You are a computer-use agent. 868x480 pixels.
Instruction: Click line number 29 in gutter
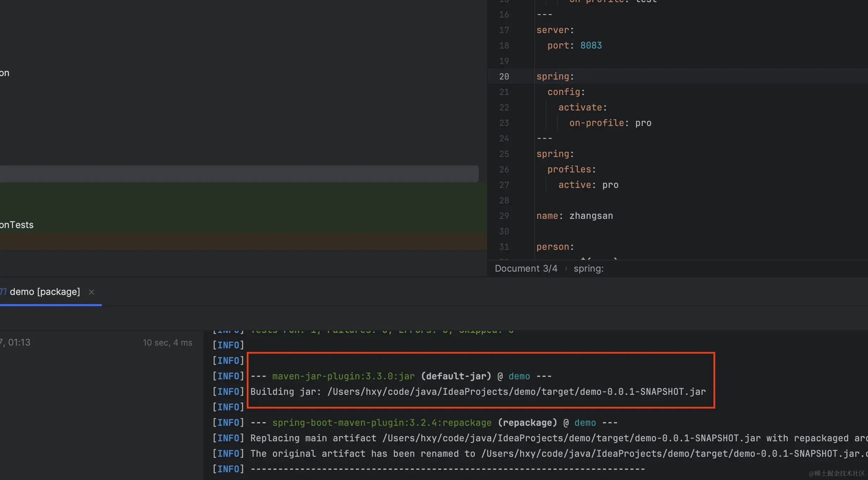tap(504, 216)
